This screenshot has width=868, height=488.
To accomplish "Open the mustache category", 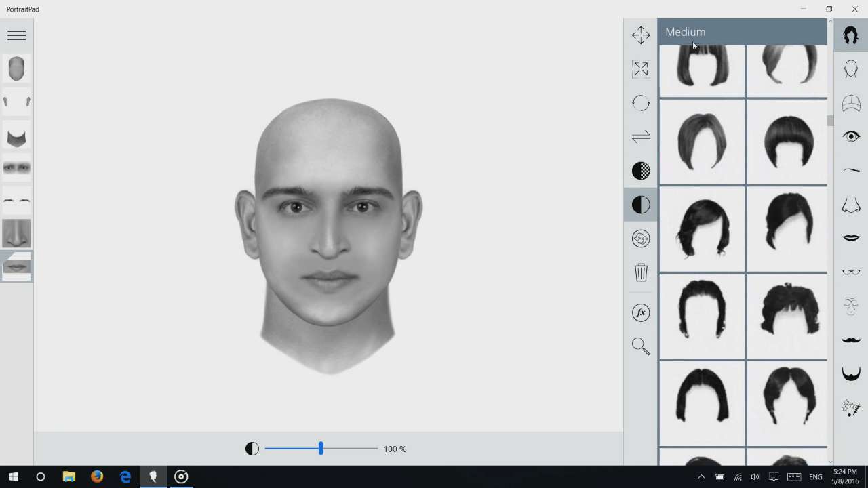I will coord(851,340).
